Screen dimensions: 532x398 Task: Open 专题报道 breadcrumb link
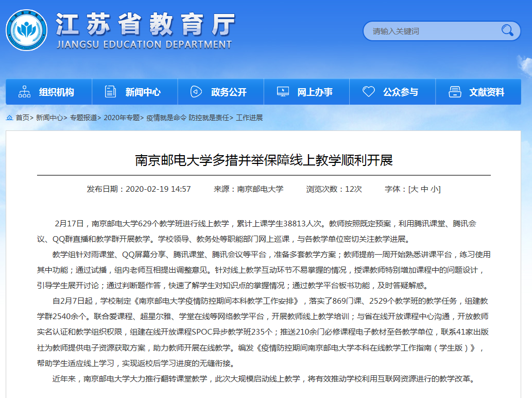click(x=83, y=118)
